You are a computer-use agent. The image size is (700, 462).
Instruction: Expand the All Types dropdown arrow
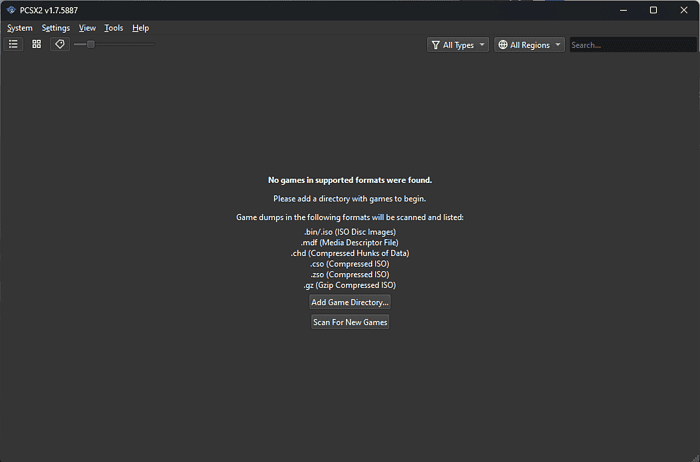482,45
